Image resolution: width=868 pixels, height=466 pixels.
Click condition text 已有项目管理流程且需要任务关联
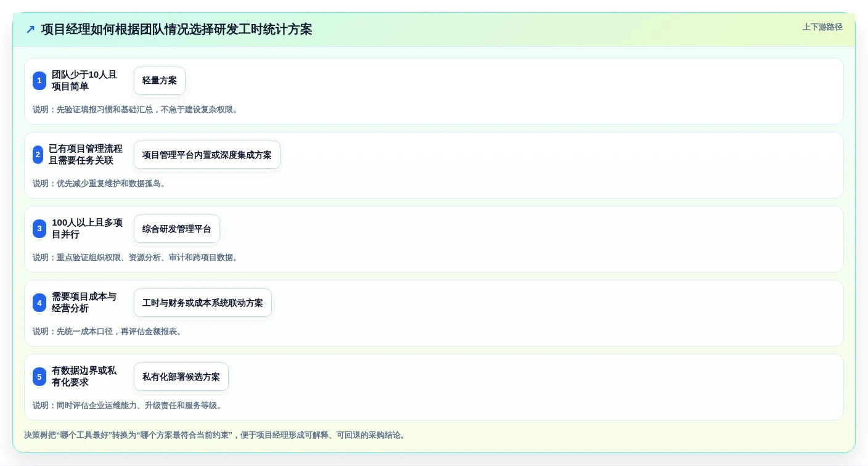point(86,155)
